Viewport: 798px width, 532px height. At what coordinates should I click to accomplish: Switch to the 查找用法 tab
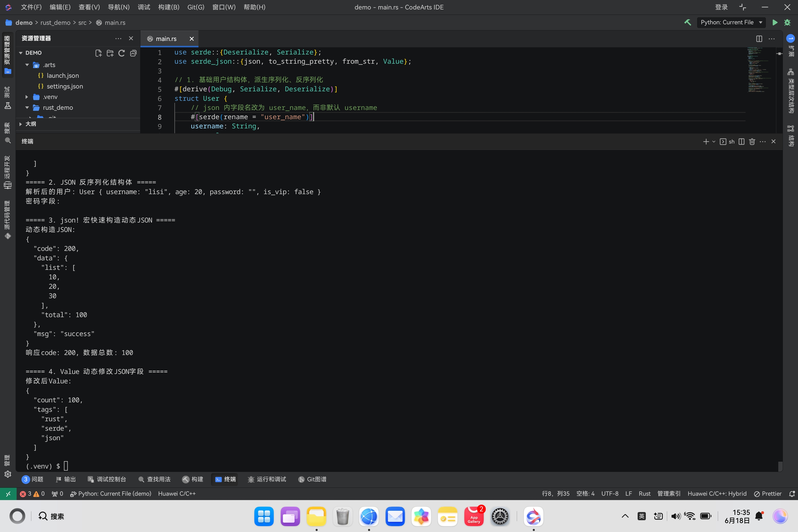(155, 479)
